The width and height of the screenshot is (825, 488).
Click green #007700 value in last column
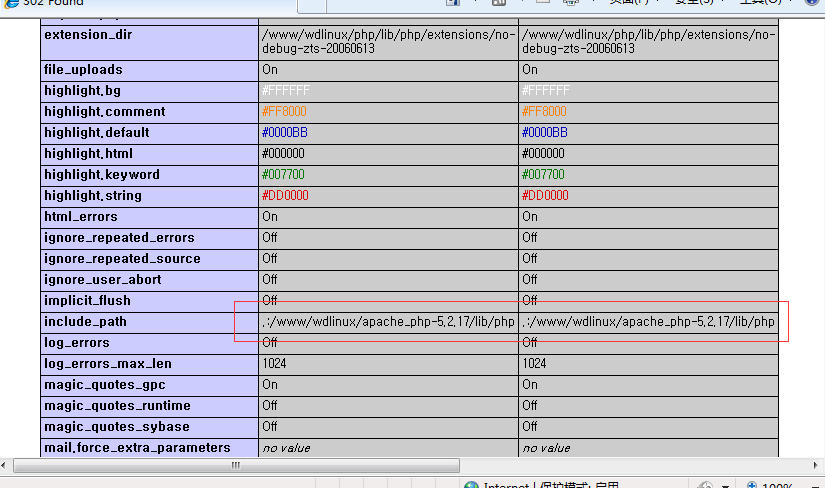point(543,175)
